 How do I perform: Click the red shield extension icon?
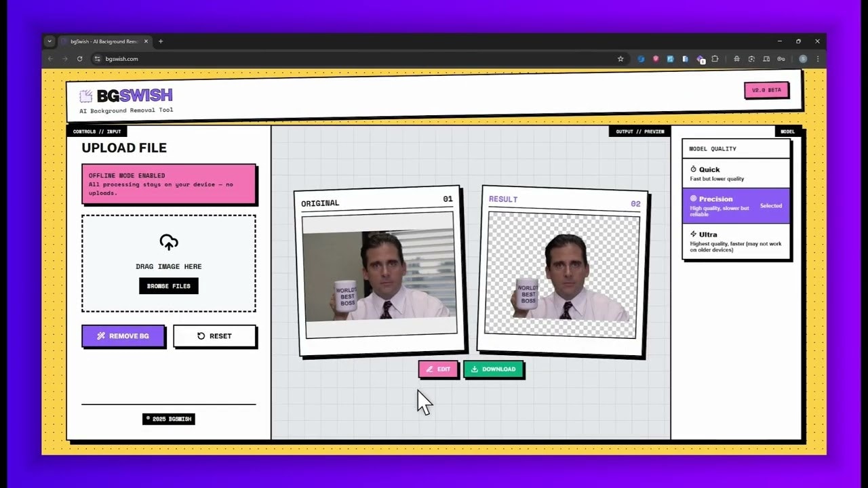pos(656,59)
